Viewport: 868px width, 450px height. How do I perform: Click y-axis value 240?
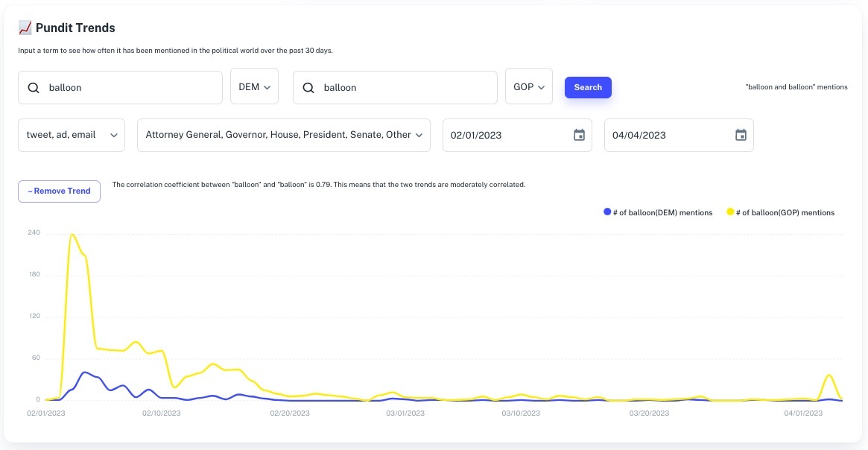pyautogui.click(x=34, y=232)
